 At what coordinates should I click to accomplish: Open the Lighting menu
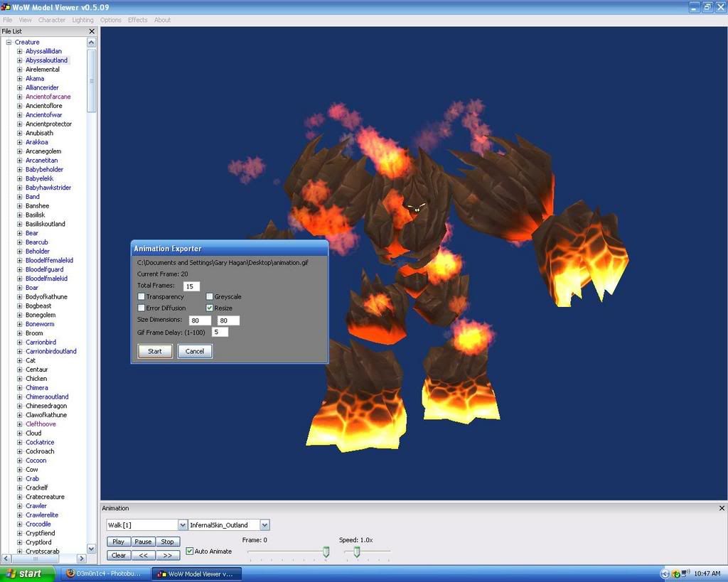tap(82, 20)
